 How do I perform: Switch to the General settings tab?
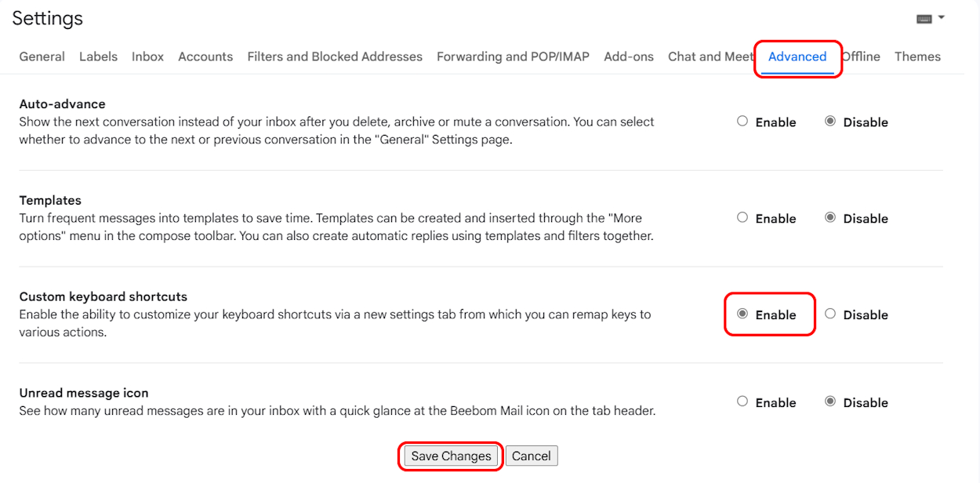pos(42,56)
